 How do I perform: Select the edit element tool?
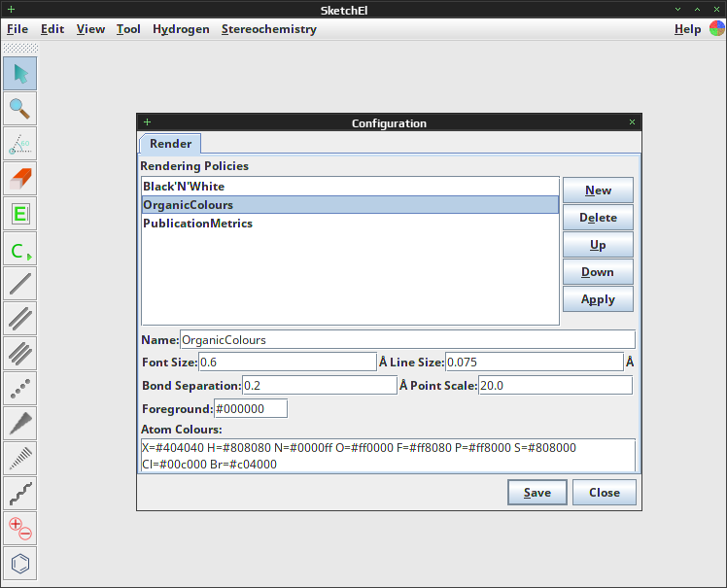click(20, 213)
